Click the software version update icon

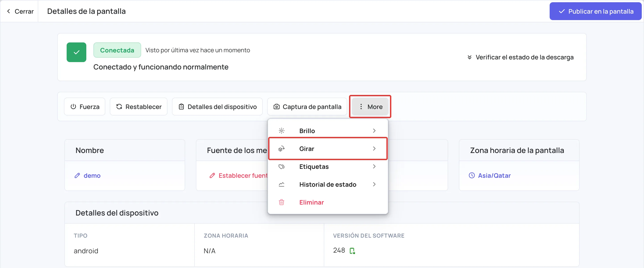point(352,251)
